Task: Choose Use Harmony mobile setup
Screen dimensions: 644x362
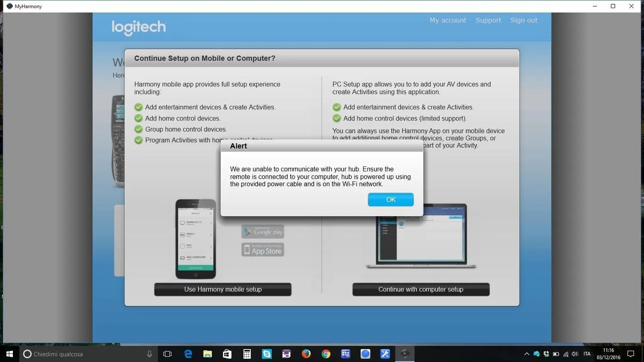Action: (223, 290)
